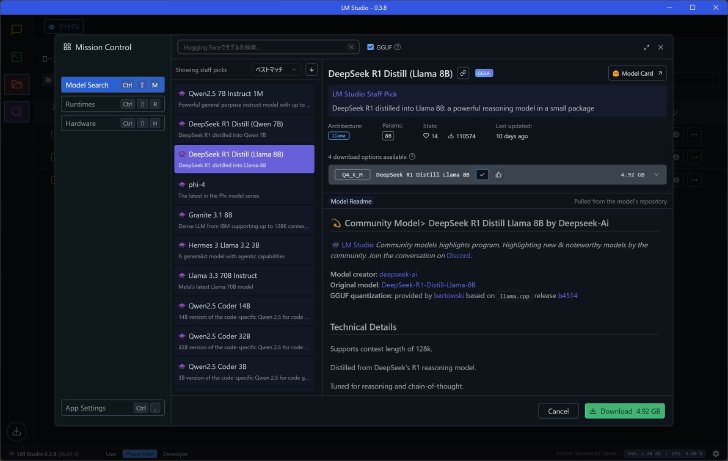Clear the model search field with X
The height and width of the screenshot is (461, 728).
coord(351,47)
